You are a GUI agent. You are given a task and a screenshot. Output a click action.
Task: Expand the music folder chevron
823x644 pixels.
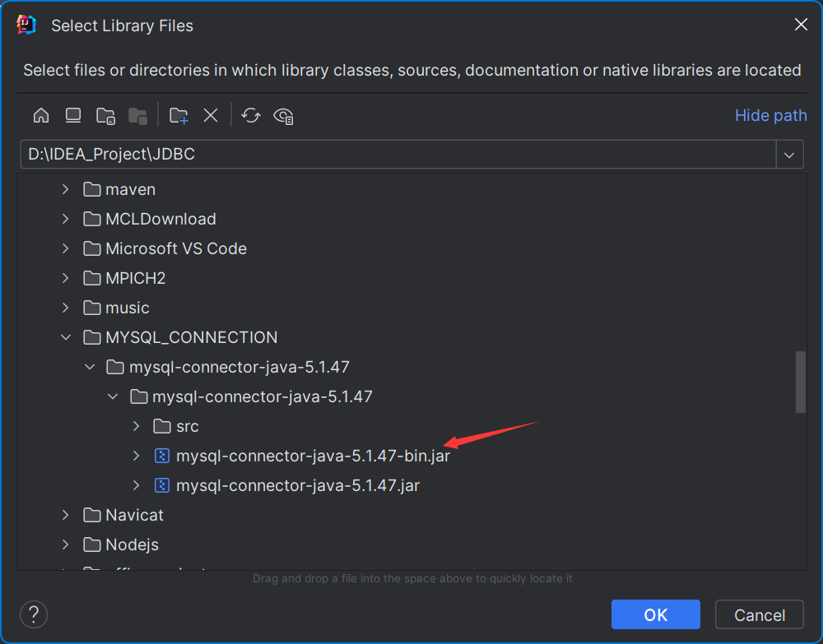[x=66, y=308]
